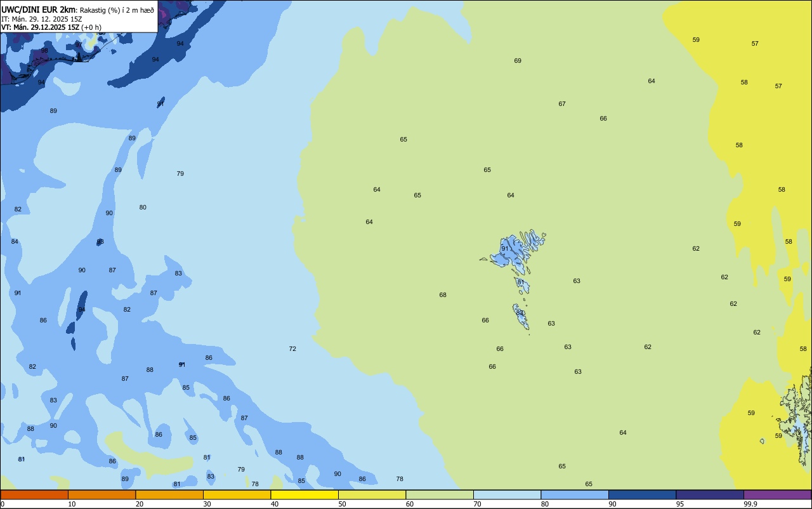Click the 'IT: Mán. 29. 12. 2025 15Z' line
Screen dimensions: 812x509
tap(41, 19)
